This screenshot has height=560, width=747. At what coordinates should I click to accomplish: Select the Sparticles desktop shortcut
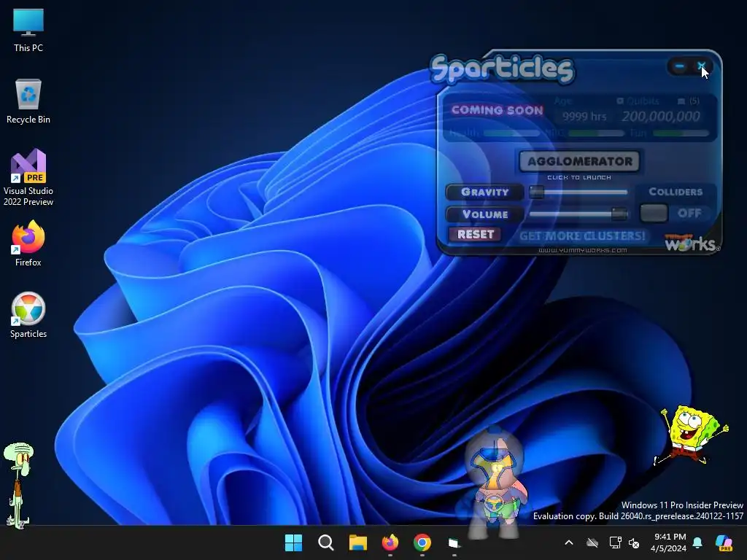tap(28, 315)
